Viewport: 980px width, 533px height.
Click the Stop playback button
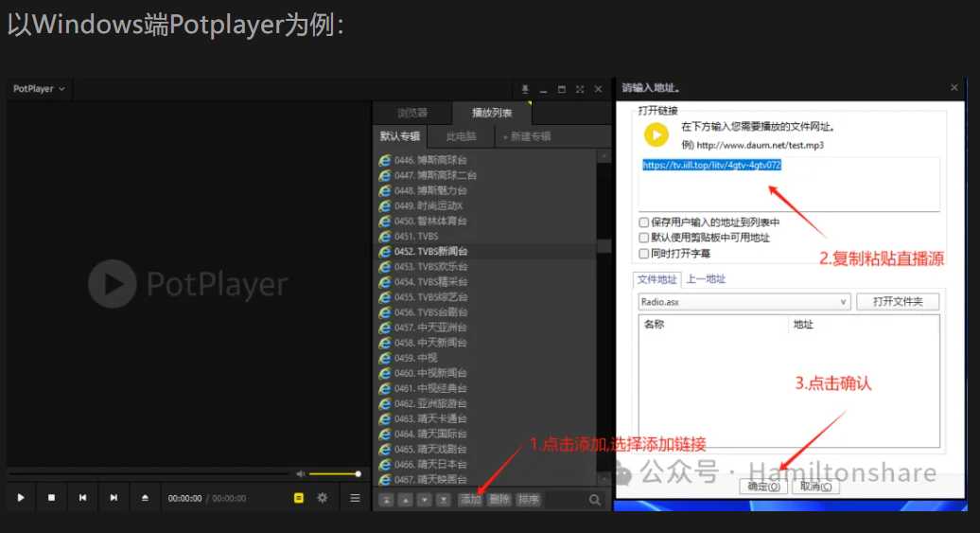point(51,498)
